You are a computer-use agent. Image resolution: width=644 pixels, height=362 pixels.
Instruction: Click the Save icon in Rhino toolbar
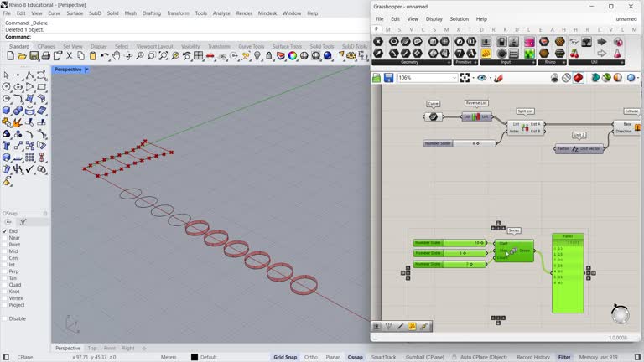tap(34, 56)
